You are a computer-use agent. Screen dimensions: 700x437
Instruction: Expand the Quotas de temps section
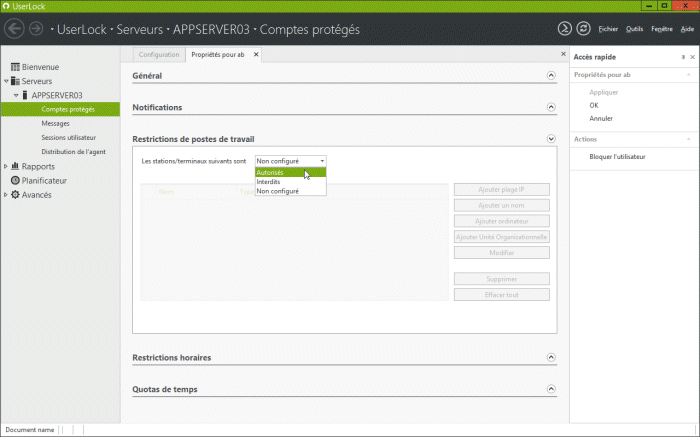pos(551,389)
